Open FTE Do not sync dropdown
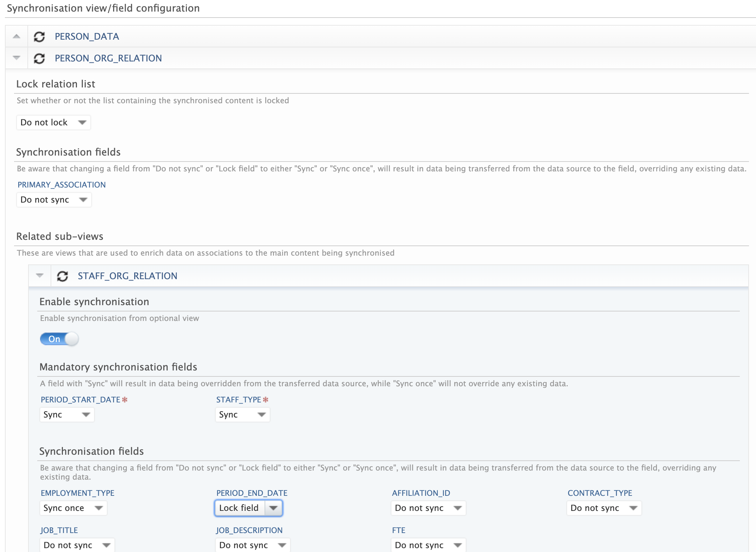Image resolution: width=756 pixels, height=552 pixels. [x=428, y=545]
